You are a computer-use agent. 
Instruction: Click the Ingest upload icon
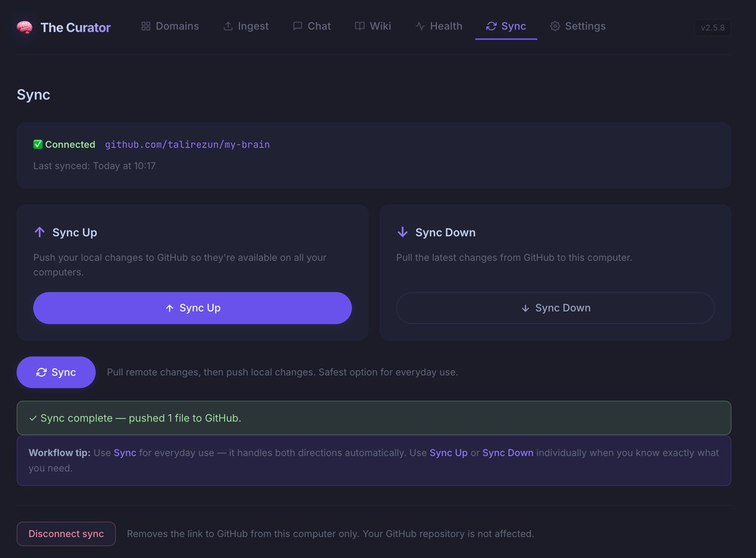228,26
